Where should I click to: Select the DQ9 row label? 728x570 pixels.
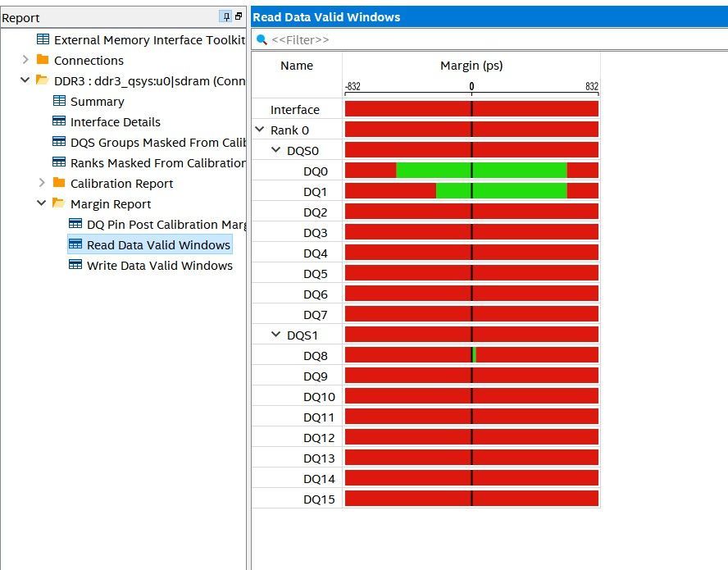coord(316,376)
